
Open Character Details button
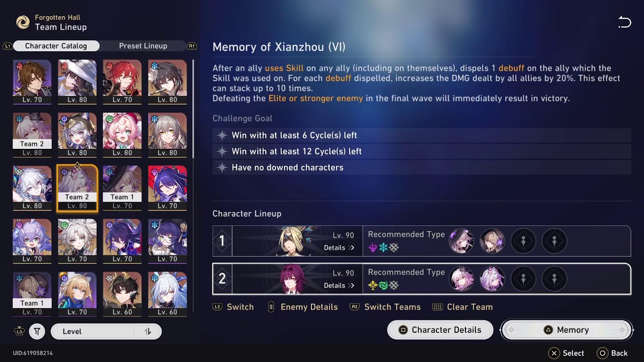440,330
